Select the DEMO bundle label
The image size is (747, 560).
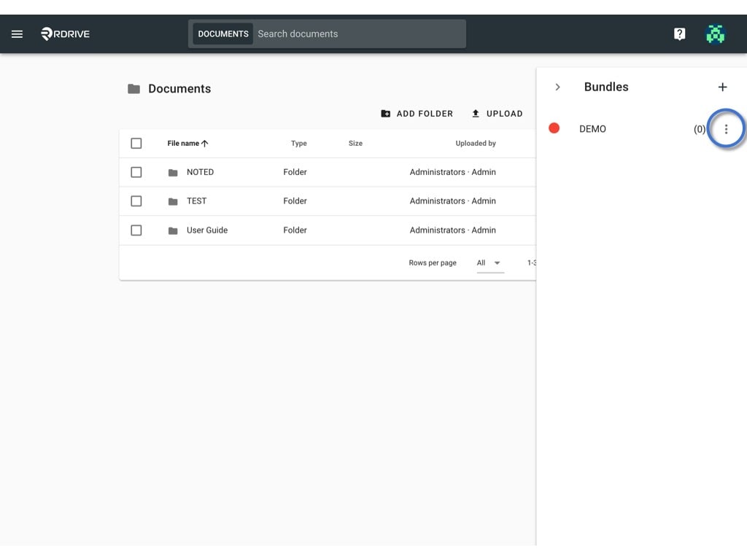tap(592, 129)
